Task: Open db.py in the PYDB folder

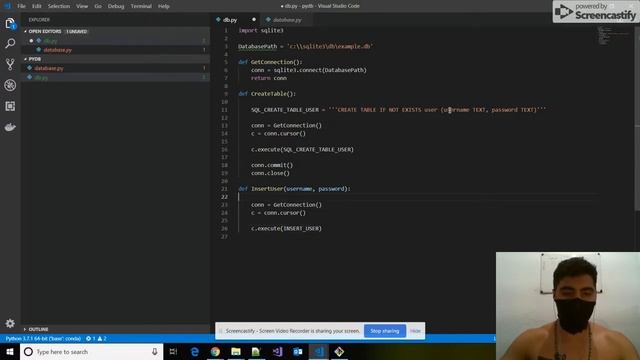Action: pos(116,77)
